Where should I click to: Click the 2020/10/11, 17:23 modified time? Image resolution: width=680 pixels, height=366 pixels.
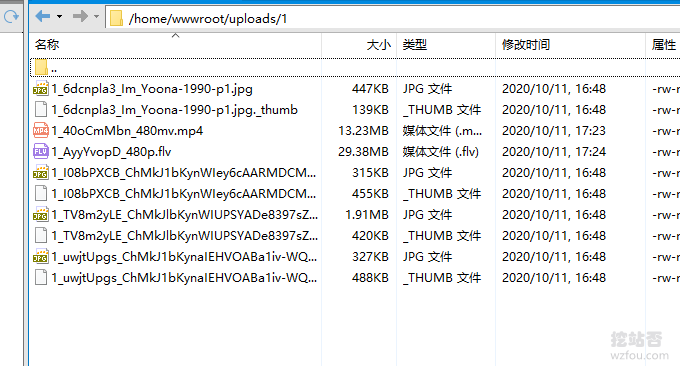[x=554, y=131]
